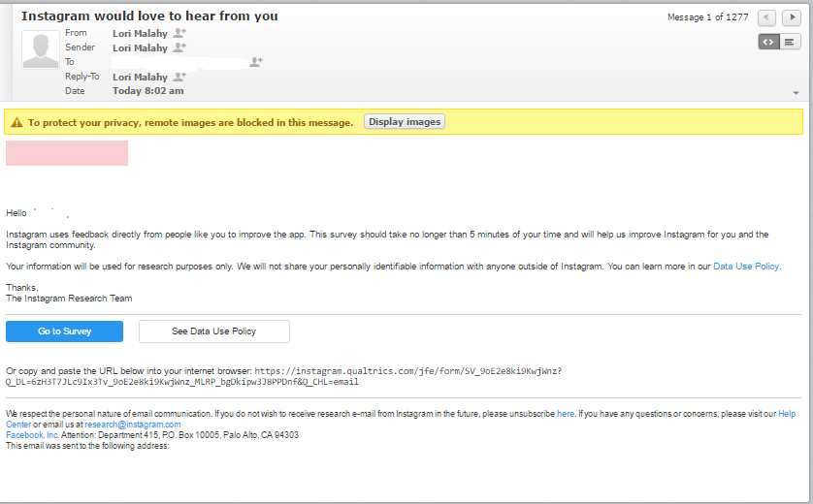Click the privacy warning triangle icon
The height and width of the screenshot is (504, 813).
pos(16,123)
